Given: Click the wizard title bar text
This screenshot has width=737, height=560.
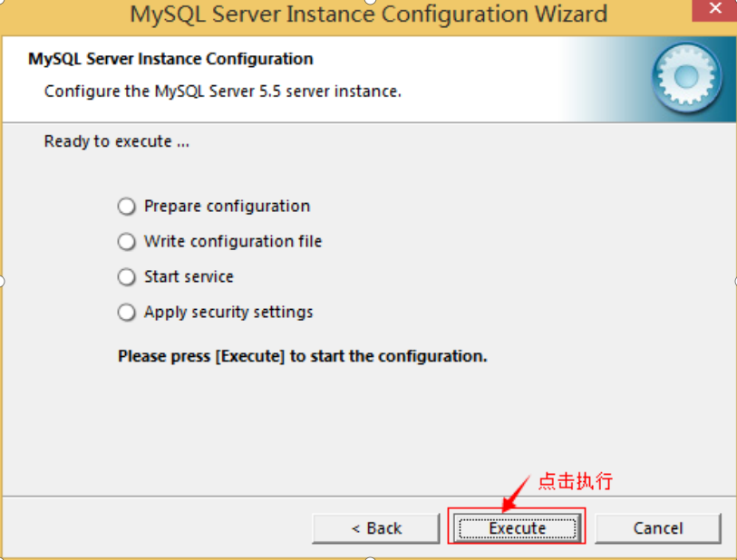Looking at the screenshot, I should (368, 14).
